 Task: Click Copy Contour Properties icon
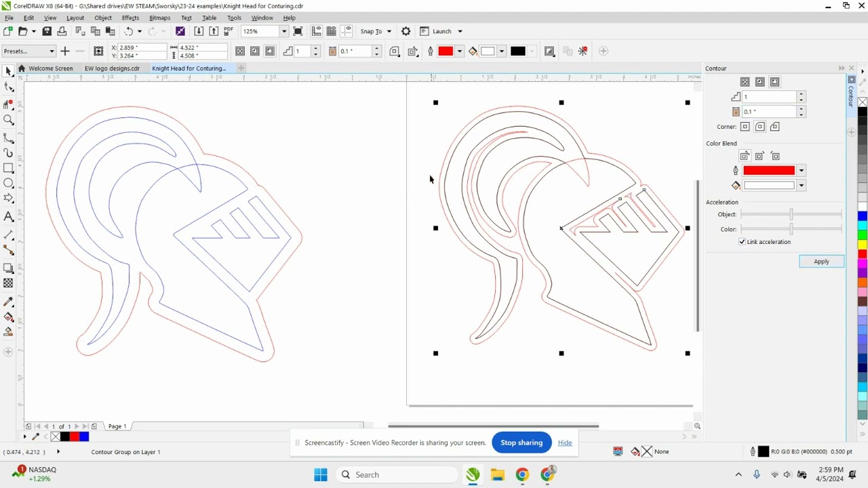click(x=568, y=51)
